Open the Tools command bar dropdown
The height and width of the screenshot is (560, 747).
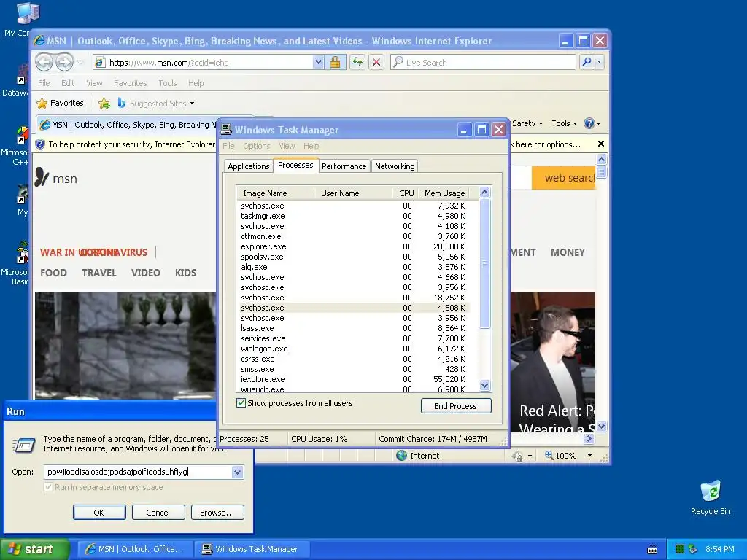pos(564,123)
